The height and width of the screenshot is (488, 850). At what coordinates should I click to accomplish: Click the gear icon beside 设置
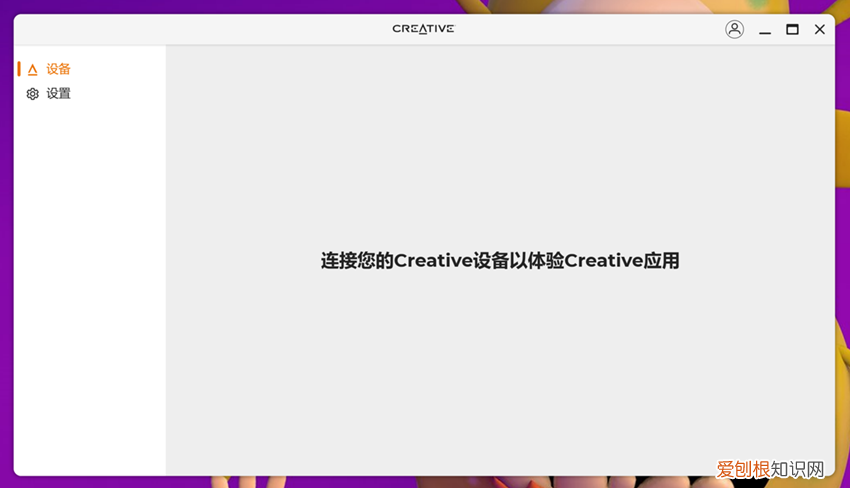pyautogui.click(x=32, y=94)
